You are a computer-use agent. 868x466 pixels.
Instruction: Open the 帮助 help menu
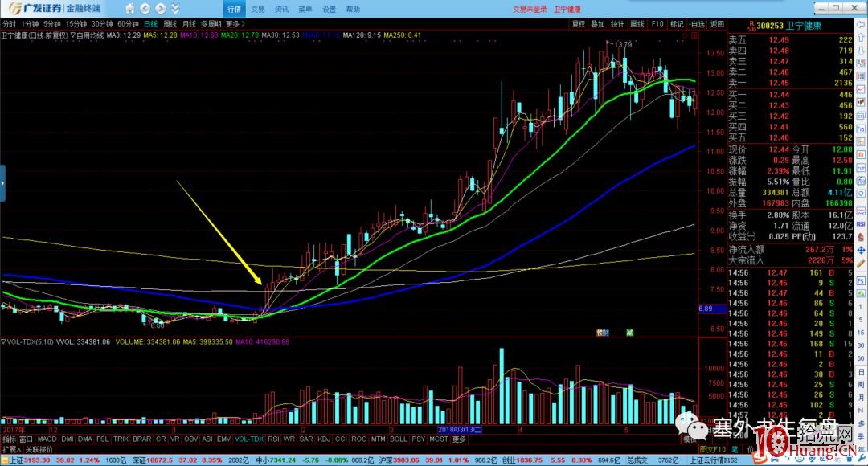[x=353, y=10]
